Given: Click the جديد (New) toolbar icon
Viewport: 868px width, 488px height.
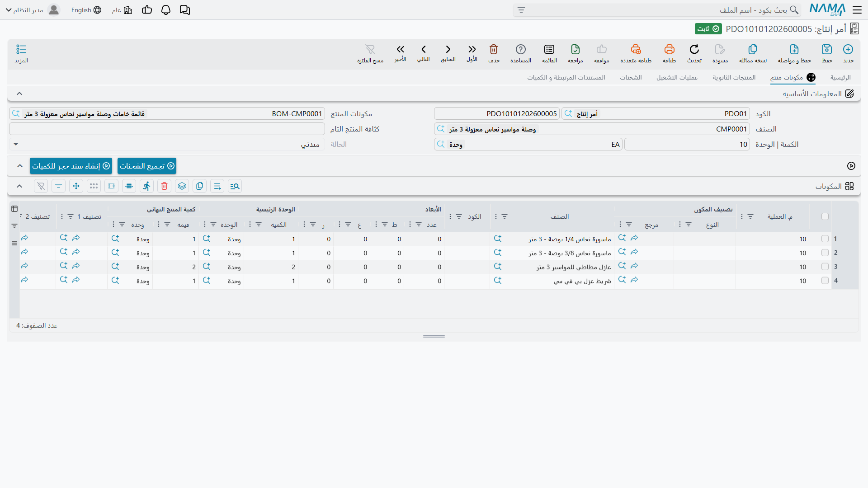Looking at the screenshot, I should (x=848, y=53).
